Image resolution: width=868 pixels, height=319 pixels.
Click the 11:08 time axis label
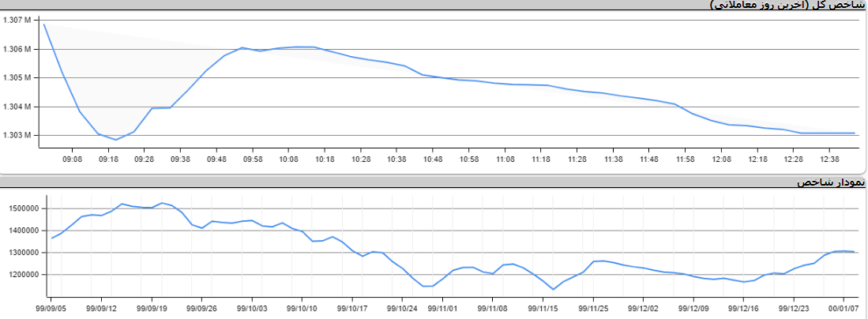click(x=505, y=159)
